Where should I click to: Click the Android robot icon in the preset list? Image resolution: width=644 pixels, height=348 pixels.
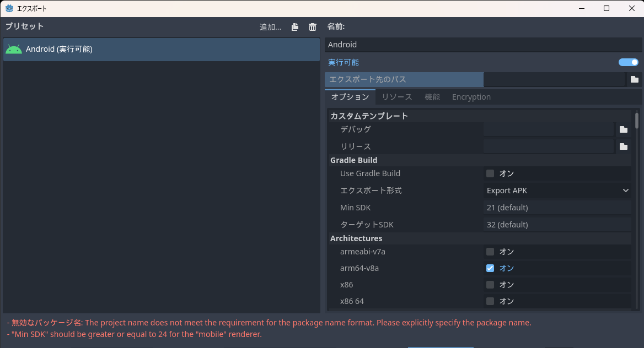(14, 49)
